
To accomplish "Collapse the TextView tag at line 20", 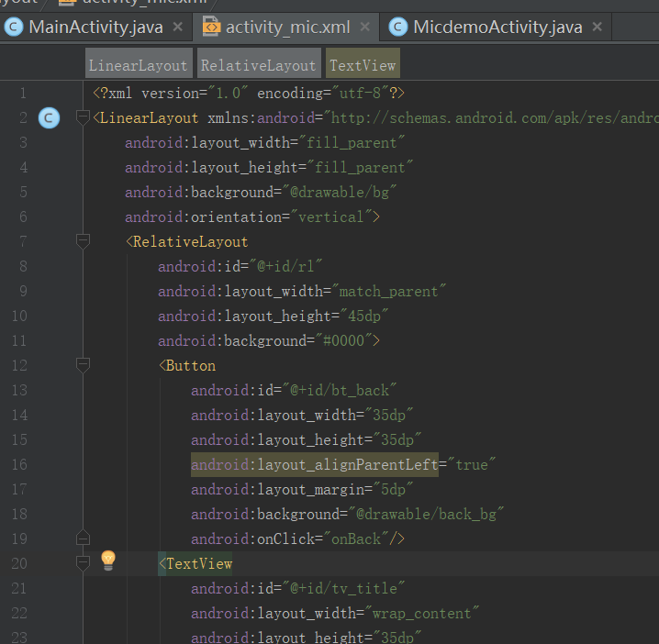I will click(83, 563).
